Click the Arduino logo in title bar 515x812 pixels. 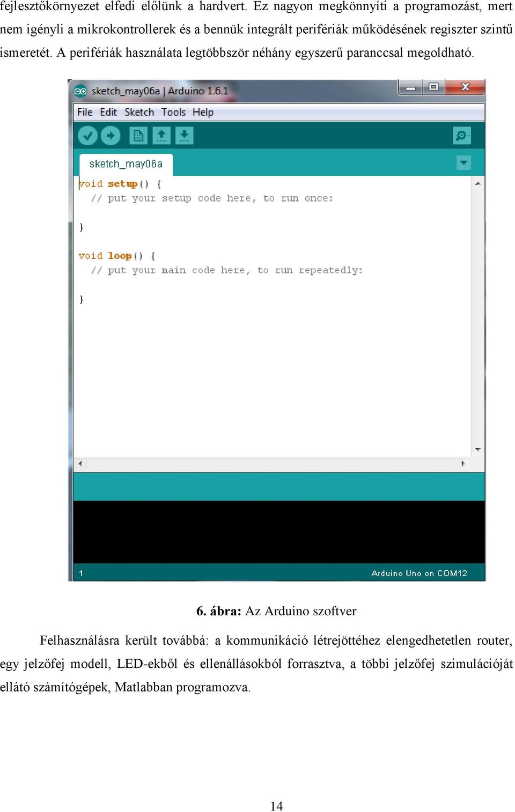(80, 91)
